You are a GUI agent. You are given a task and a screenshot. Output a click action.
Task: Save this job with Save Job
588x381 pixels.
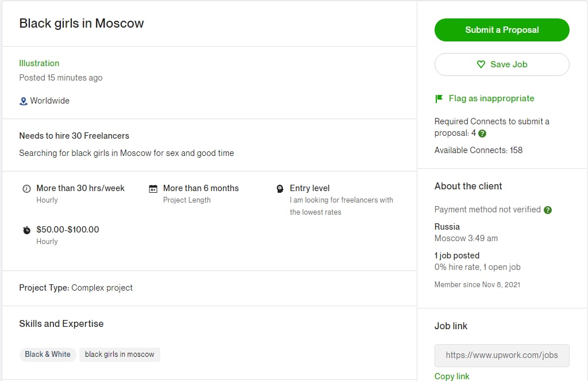point(502,64)
